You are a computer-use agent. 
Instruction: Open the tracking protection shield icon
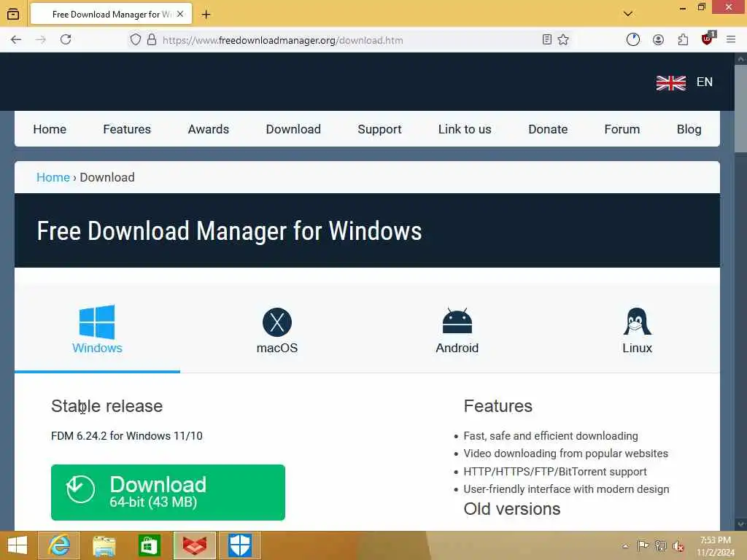pyautogui.click(x=135, y=39)
